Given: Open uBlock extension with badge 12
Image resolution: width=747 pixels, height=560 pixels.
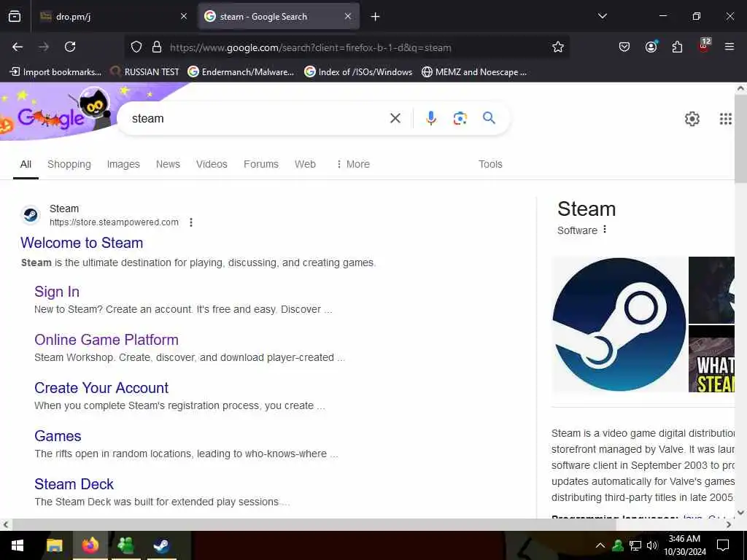Looking at the screenshot, I should 704,46.
